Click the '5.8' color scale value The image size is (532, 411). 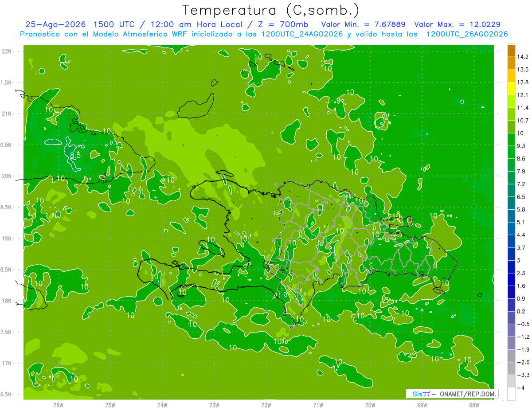coord(522,209)
